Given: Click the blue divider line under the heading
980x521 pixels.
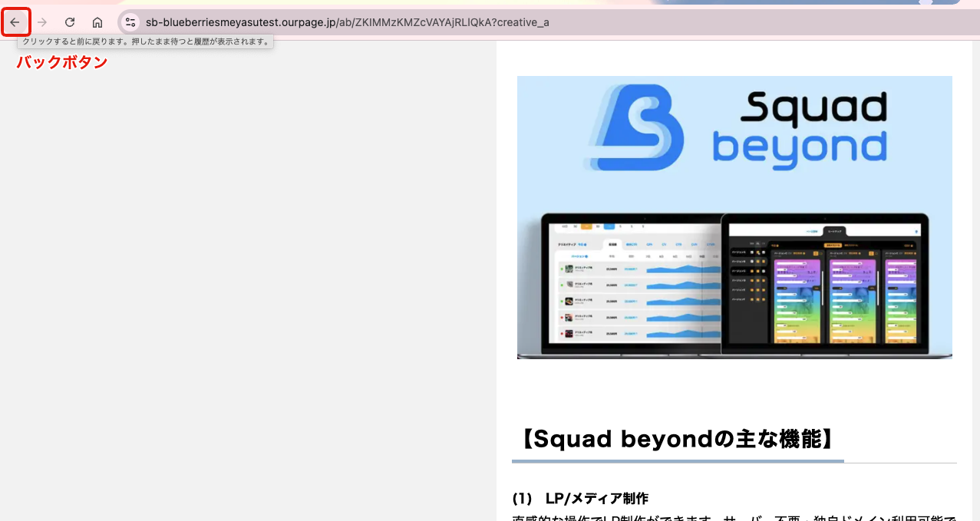Looking at the screenshot, I should [x=677, y=461].
